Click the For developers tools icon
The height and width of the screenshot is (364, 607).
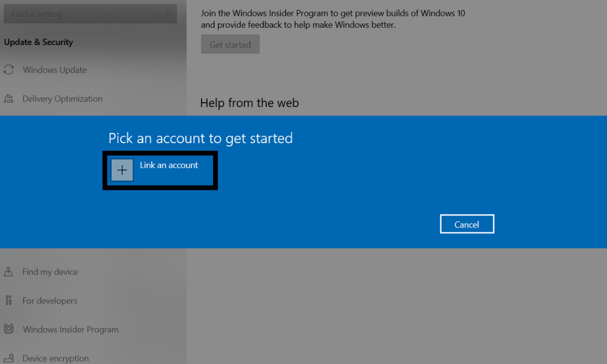[9, 300]
